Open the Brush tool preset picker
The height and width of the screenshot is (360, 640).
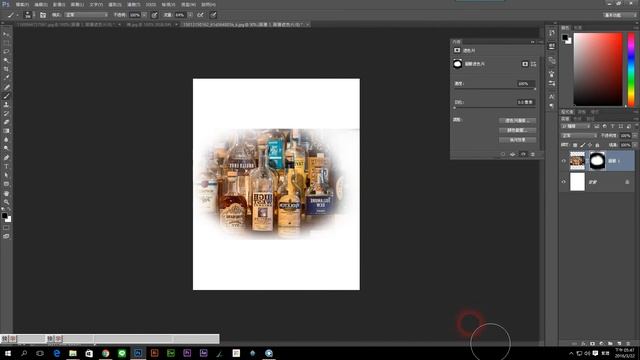tap(12, 15)
